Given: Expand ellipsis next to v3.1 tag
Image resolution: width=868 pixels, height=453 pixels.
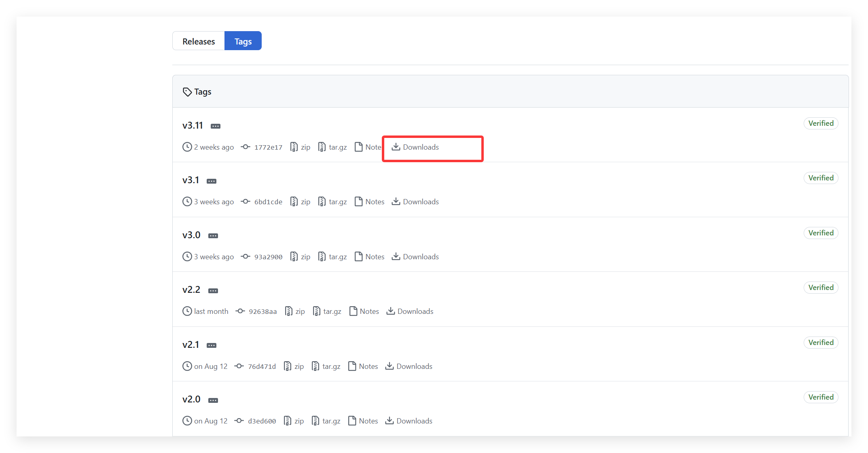Looking at the screenshot, I should click(212, 181).
